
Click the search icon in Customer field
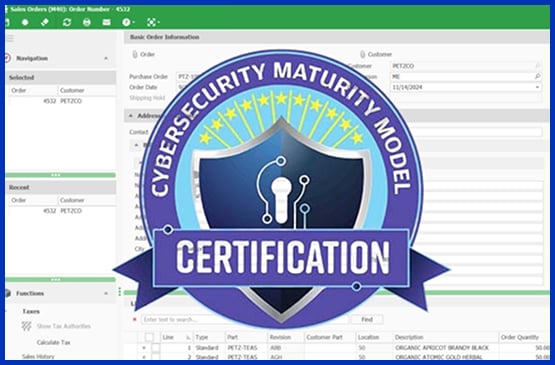[537, 65]
